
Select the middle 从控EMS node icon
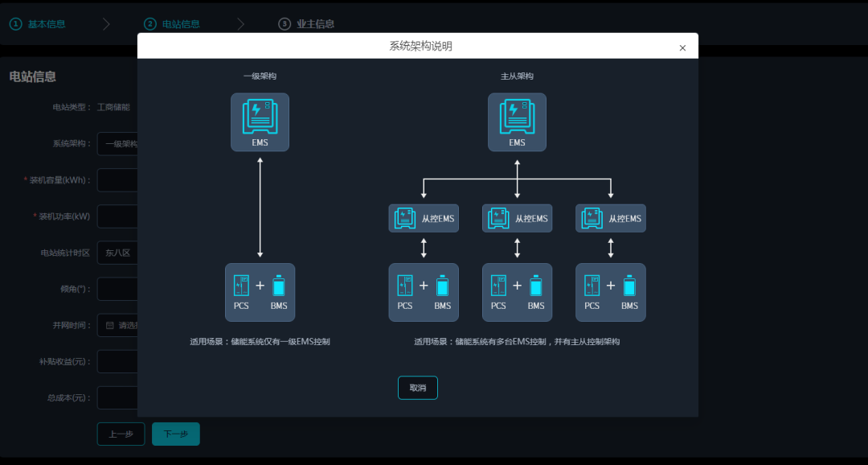(499, 218)
